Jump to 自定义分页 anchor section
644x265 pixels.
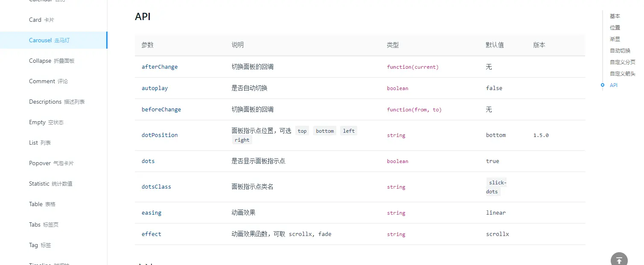[x=623, y=62]
